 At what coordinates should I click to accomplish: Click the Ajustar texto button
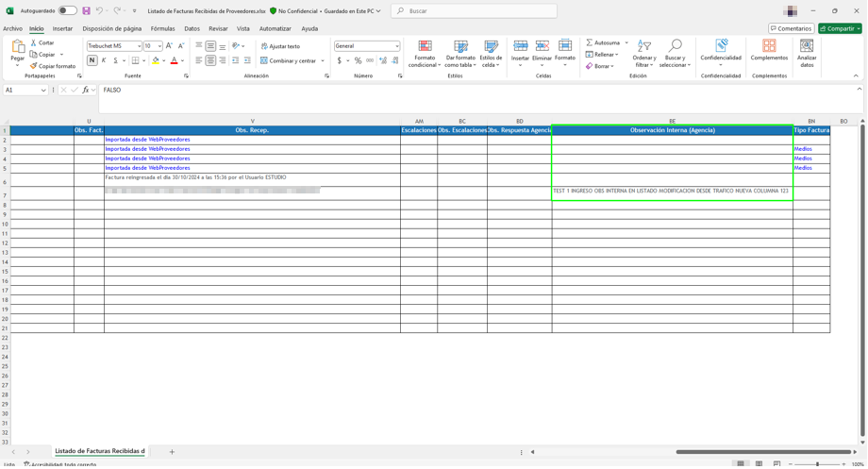pyautogui.click(x=280, y=46)
